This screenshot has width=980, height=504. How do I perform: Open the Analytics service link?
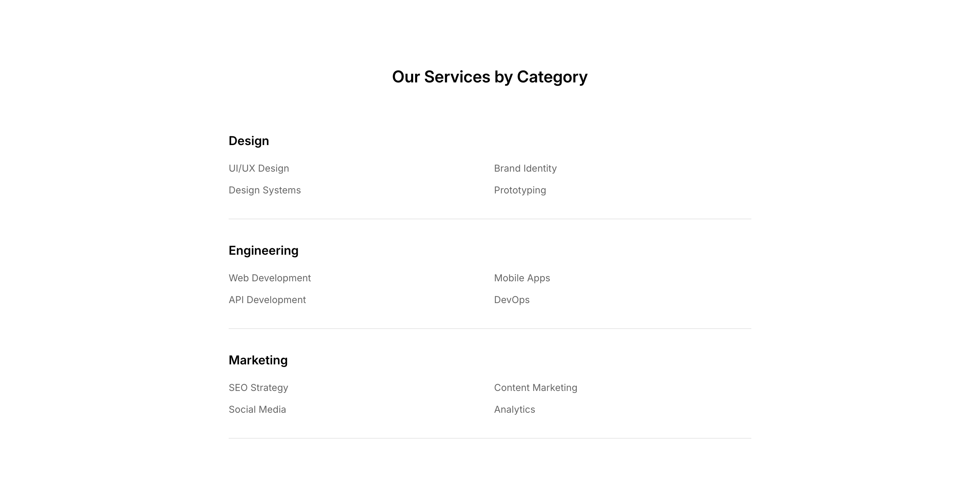coord(514,409)
